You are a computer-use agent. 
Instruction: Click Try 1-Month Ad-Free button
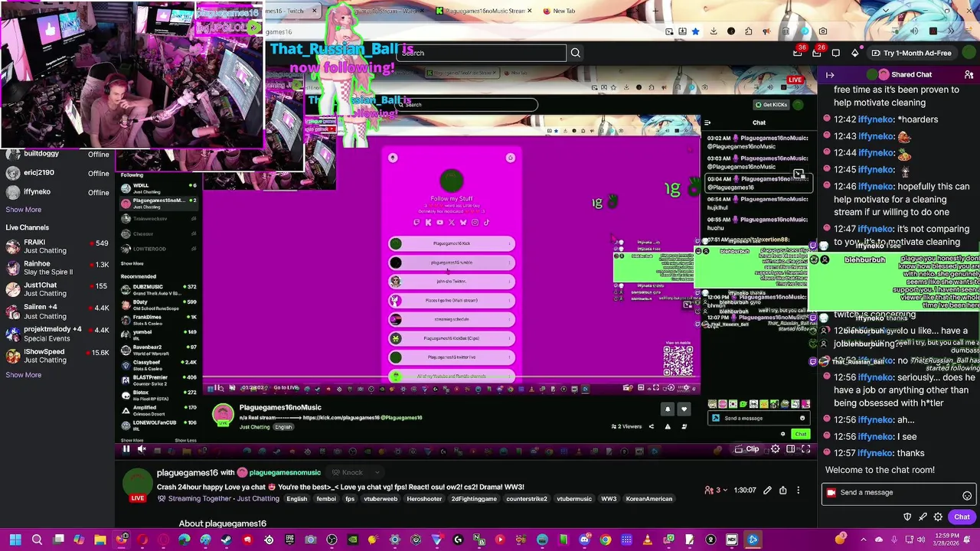[x=911, y=53]
